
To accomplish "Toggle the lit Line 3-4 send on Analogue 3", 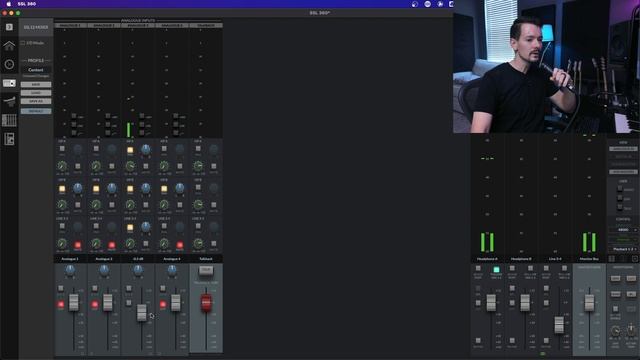I will click(x=130, y=228).
